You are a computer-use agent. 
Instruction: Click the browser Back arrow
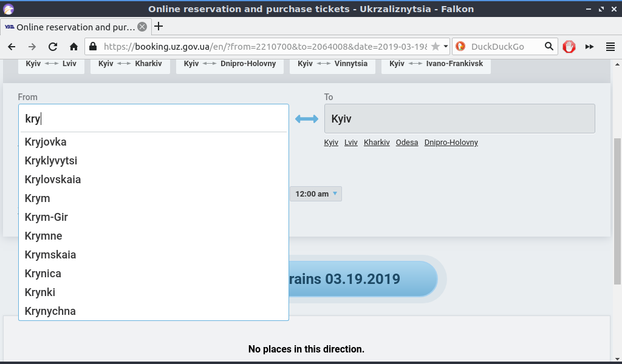[x=12, y=47]
